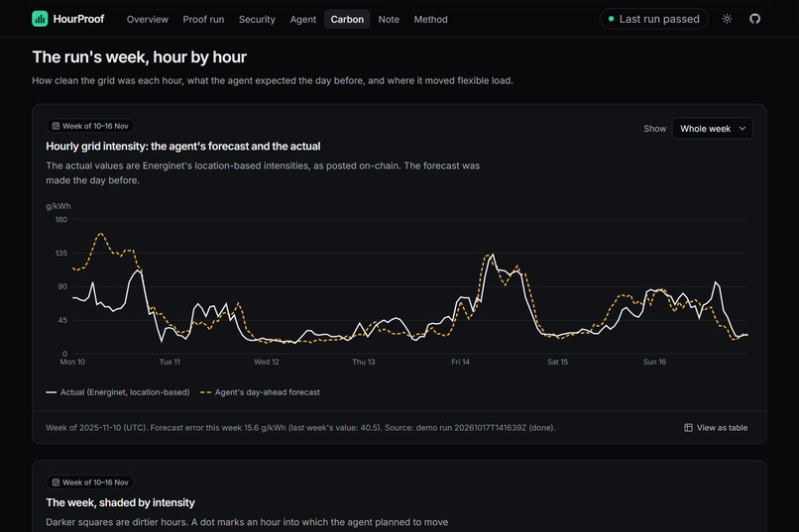Viewport: 799px width, 532px height.
Task: Click the Hourly grid intensity chart title
Action: coord(183,146)
